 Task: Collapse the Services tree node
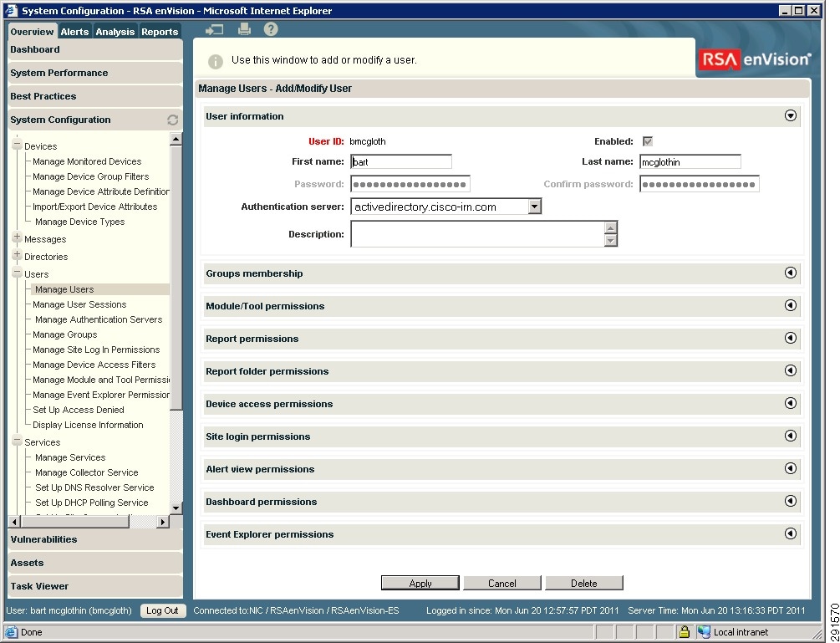pyautogui.click(x=18, y=441)
